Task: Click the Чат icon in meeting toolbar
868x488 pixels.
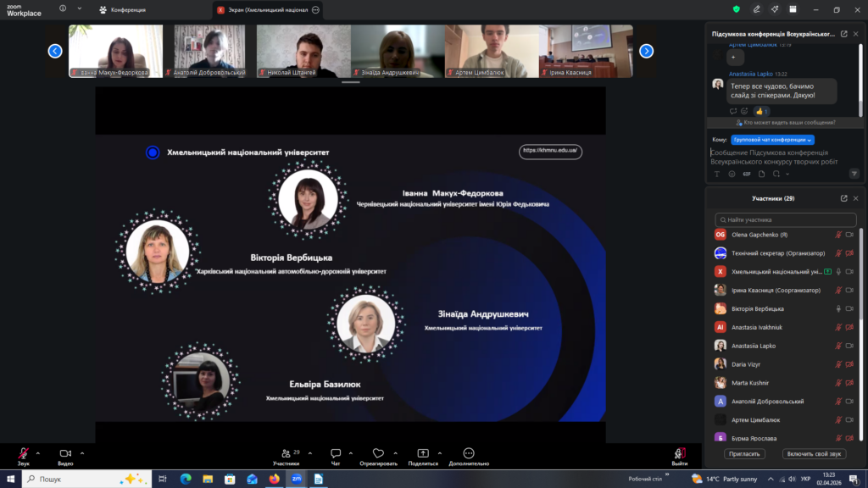Action: pyautogui.click(x=336, y=453)
